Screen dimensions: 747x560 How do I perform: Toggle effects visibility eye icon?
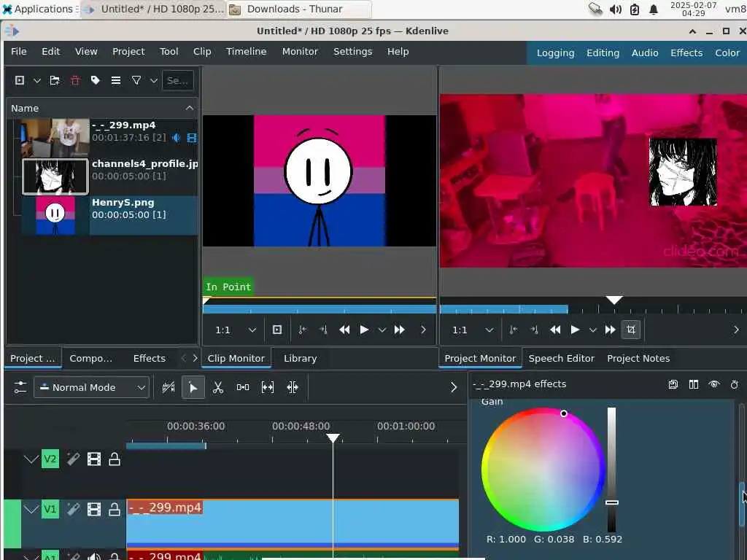(x=713, y=384)
